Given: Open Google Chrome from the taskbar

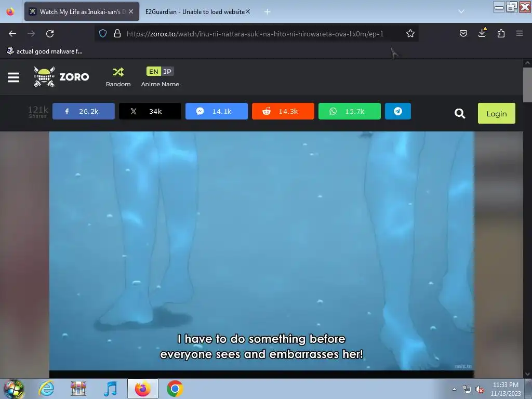Looking at the screenshot, I should [175, 389].
